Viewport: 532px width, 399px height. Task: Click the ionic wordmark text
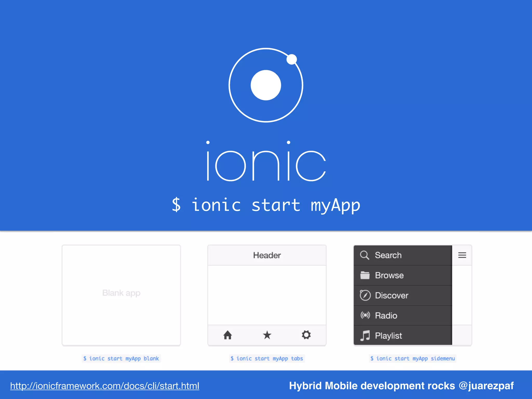[x=266, y=161]
